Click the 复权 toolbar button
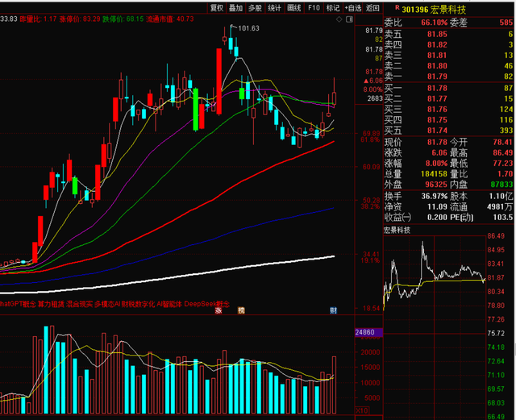Image resolution: width=516 pixels, height=420 pixels. click(x=217, y=8)
